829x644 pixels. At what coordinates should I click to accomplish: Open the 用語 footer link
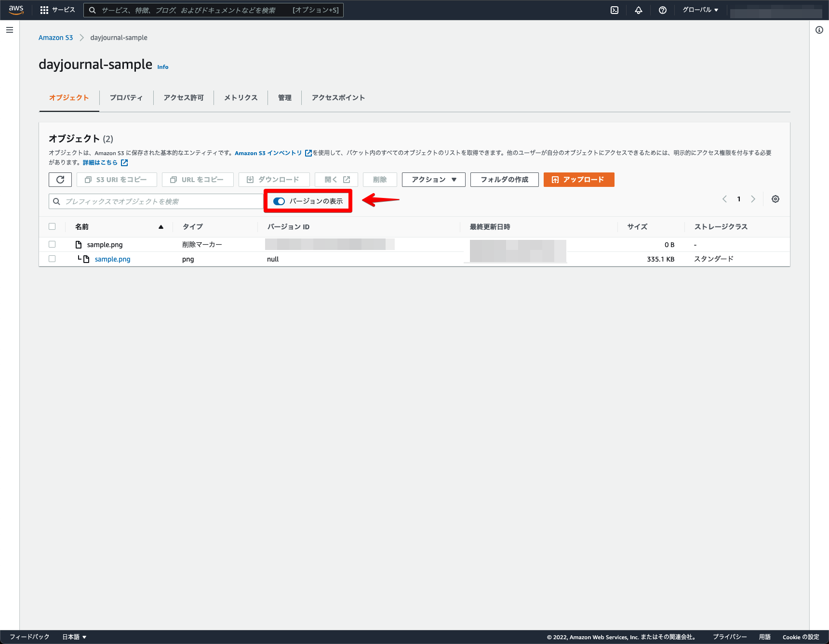(765, 637)
